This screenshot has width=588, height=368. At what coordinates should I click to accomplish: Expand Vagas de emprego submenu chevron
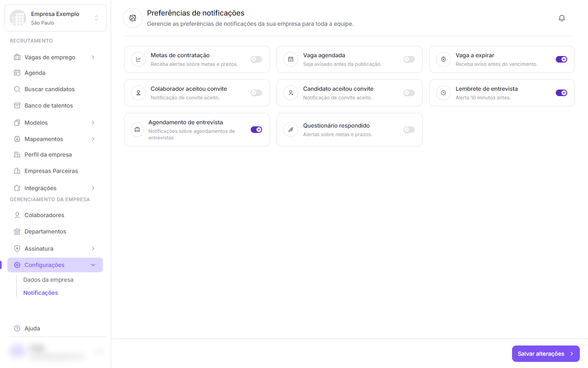93,57
